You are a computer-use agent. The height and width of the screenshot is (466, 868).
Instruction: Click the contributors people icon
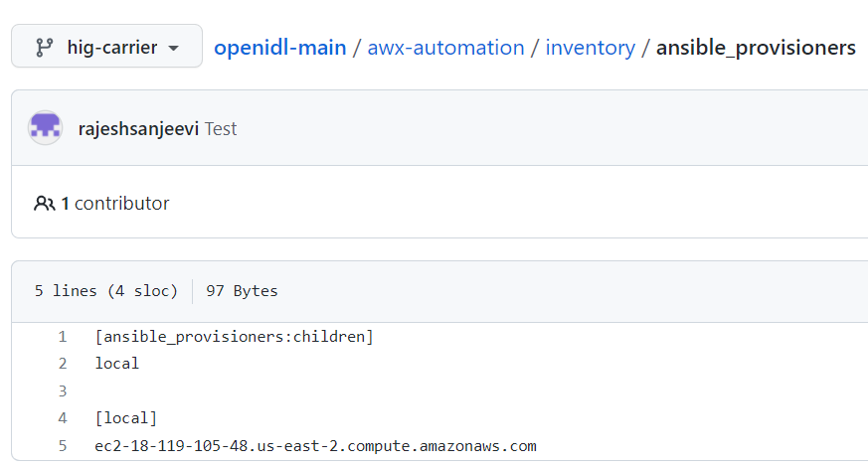pyautogui.click(x=45, y=203)
